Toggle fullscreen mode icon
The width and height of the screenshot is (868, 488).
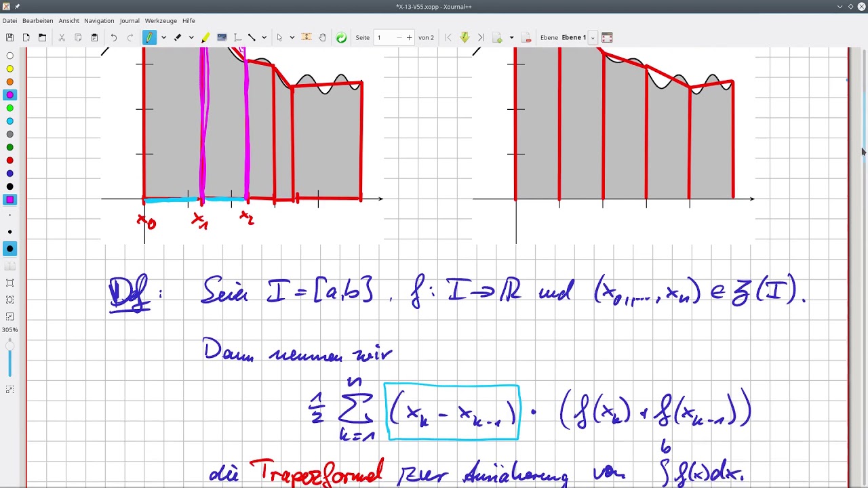607,38
